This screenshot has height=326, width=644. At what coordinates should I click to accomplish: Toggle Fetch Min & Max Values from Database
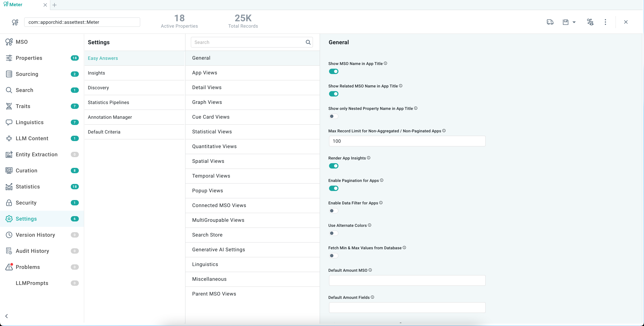[334, 255]
